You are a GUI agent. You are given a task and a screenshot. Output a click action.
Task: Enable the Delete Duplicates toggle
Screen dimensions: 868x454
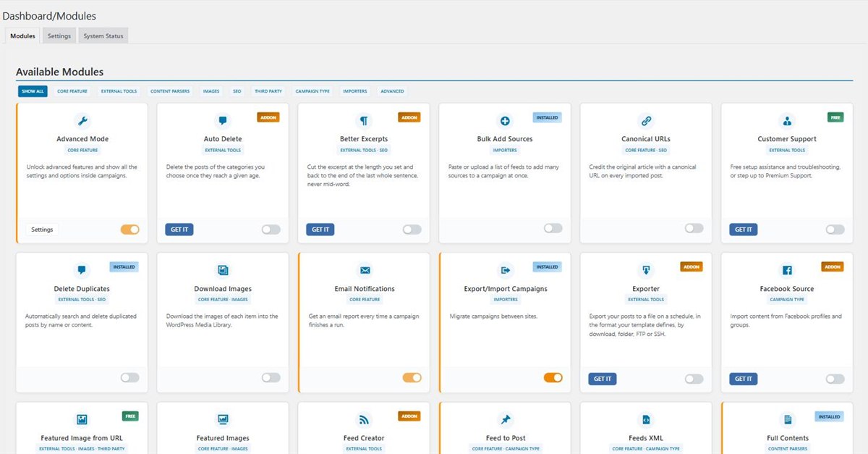pyautogui.click(x=130, y=377)
